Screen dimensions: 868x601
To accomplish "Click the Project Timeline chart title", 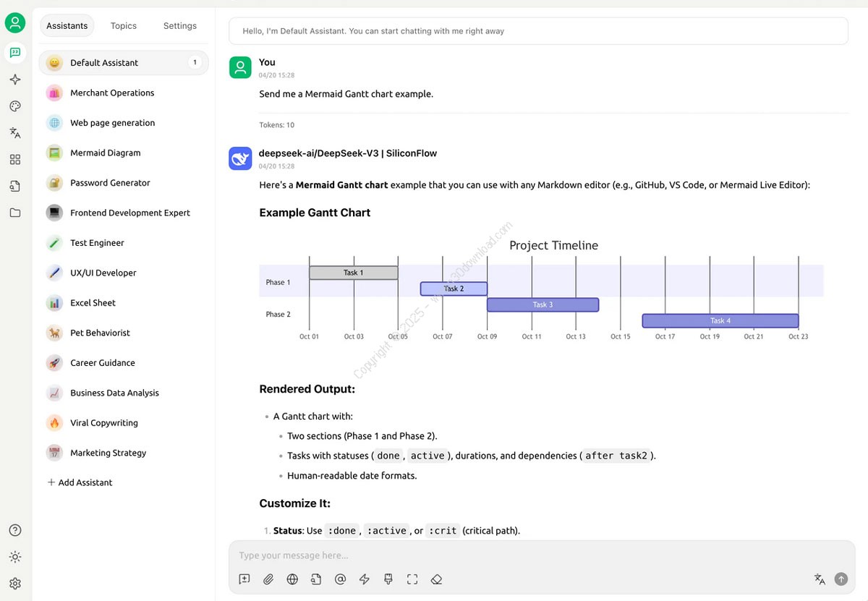I will click(554, 245).
